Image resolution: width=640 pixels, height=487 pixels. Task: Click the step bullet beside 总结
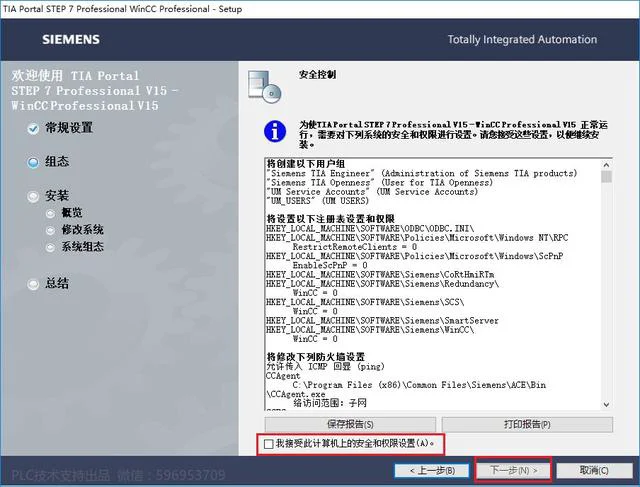coord(33,284)
